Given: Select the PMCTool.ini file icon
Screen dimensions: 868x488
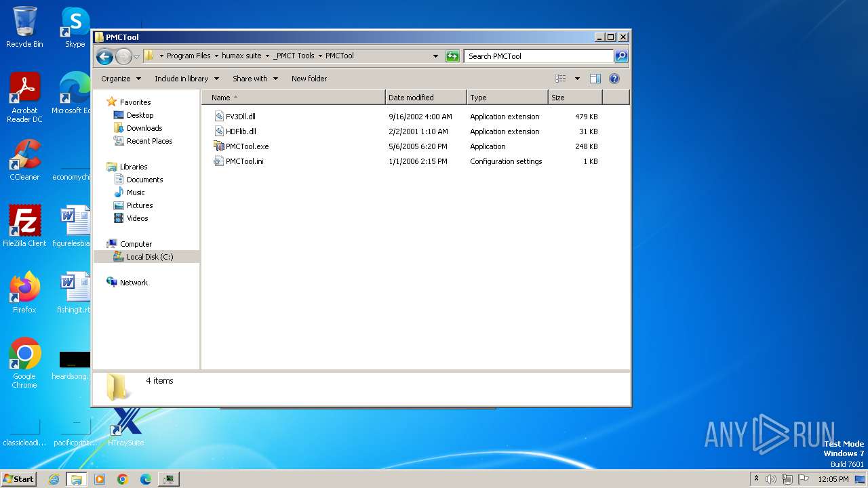Looking at the screenshot, I should click(219, 161).
